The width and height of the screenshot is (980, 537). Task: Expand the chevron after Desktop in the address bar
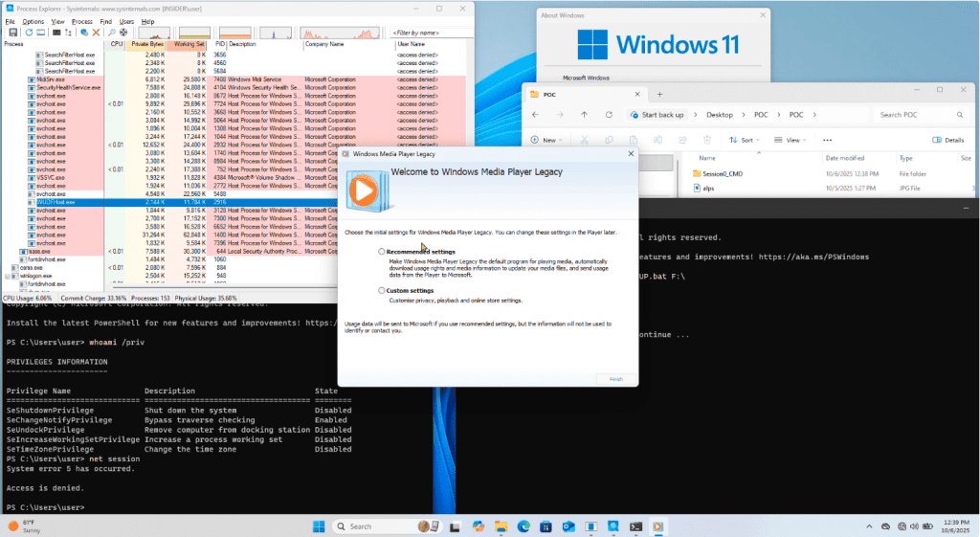click(743, 115)
